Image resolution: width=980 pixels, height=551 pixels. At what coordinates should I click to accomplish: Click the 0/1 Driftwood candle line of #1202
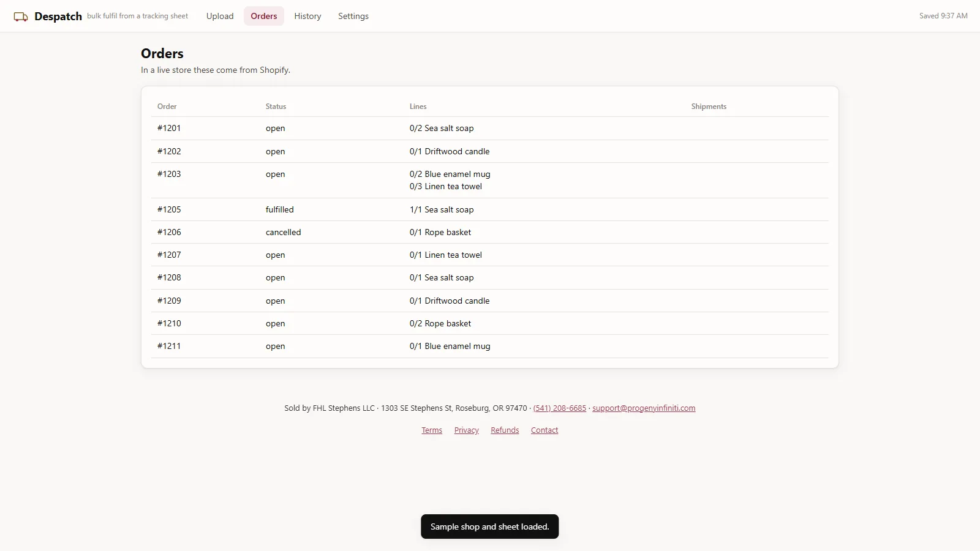pos(450,151)
